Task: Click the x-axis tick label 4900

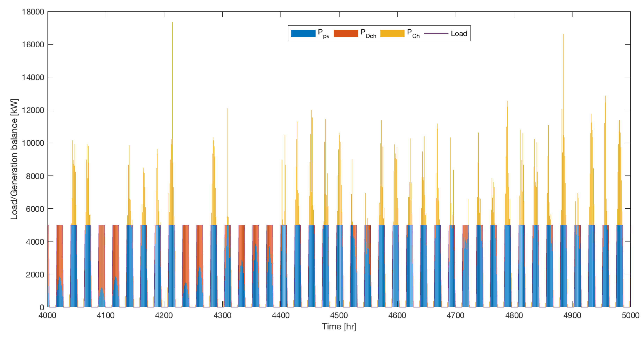Action: coord(572,315)
